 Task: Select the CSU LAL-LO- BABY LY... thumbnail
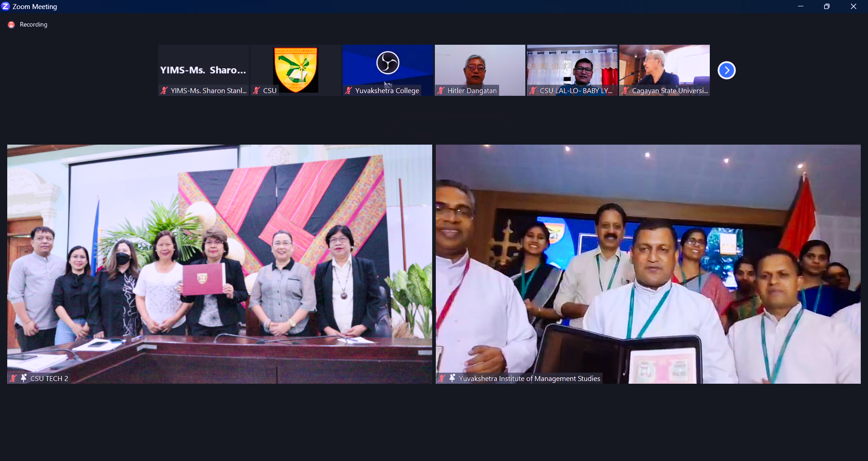[x=572, y=70]
